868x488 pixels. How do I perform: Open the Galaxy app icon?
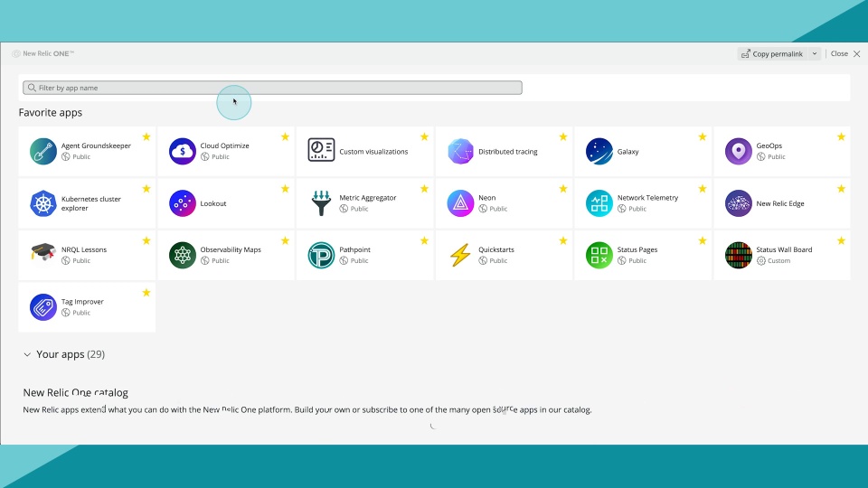599,151
